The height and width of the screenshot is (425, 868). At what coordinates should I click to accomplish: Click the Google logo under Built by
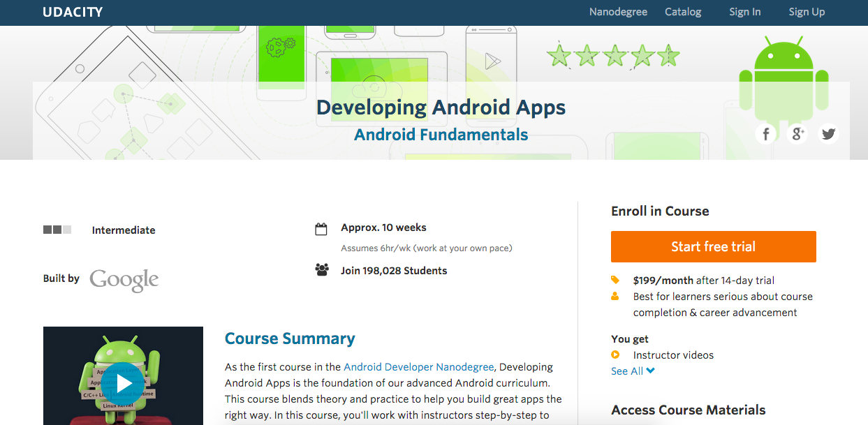click(x=124, y=280)
